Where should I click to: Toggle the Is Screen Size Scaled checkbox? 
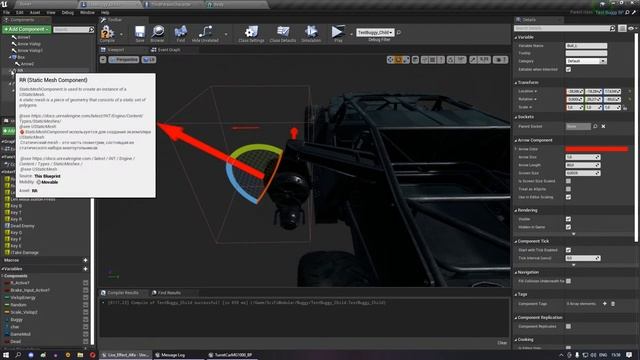pos(568,181)
